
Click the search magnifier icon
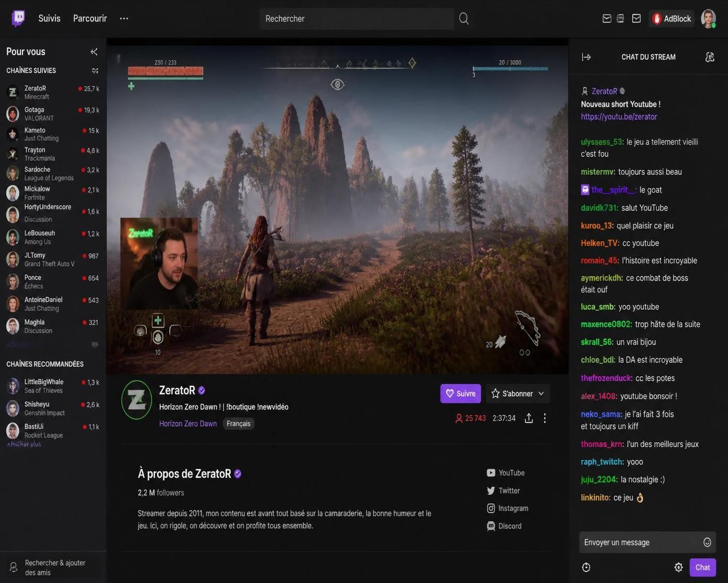(x=464, y=19)
